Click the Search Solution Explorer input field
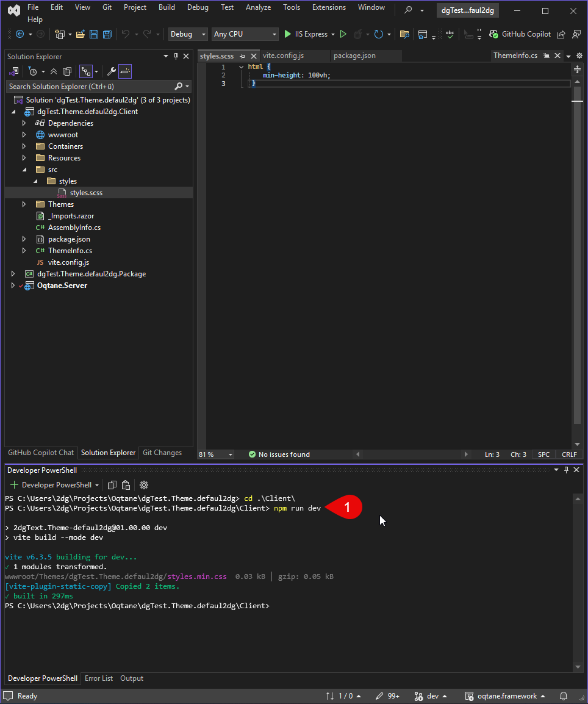This screenshot has height=704, width=588. coord(91,86)
